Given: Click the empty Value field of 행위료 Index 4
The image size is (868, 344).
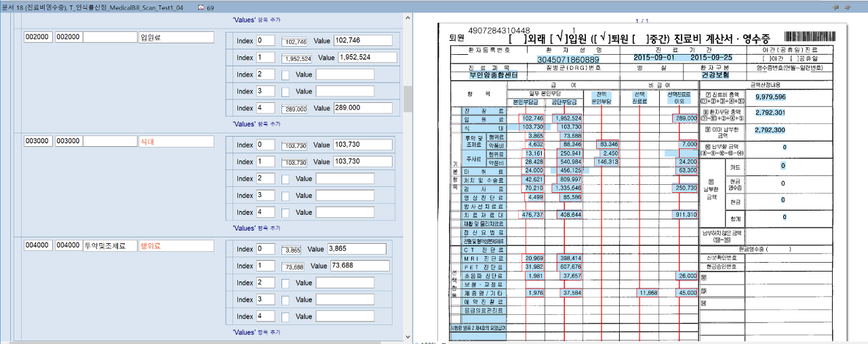Looking at the screenshot, I should point(344,316).
